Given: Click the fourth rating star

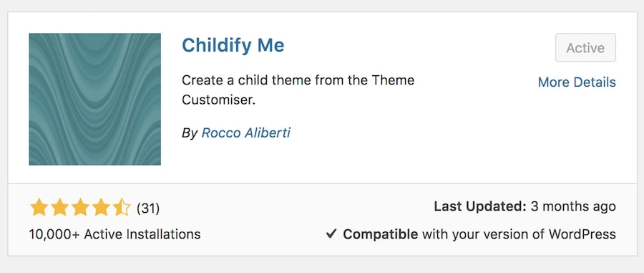Looking at the screenshot, I should coord(101,207).
